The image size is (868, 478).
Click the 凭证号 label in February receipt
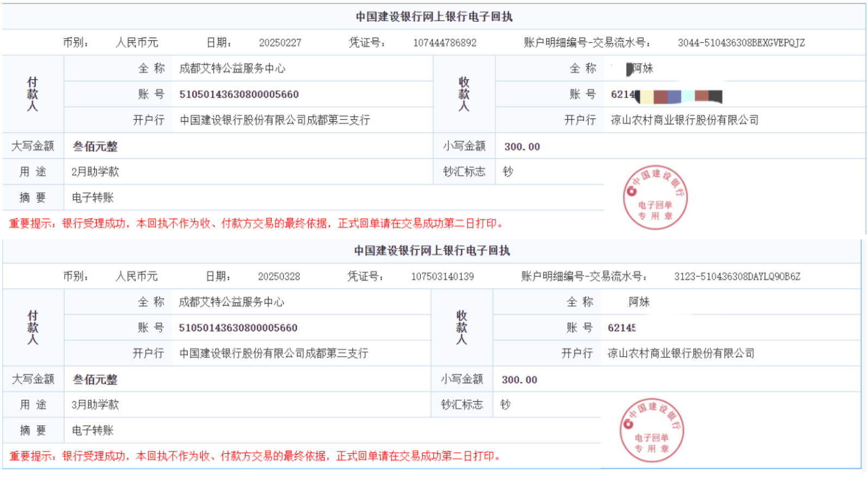(x=367, y=42)
